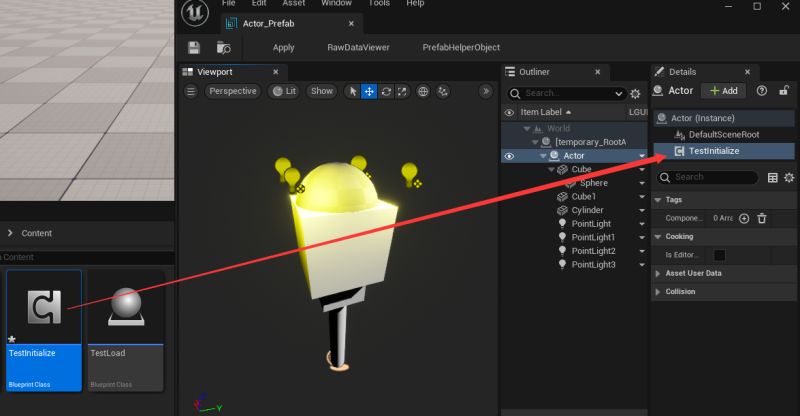
Task: Click the visibility eye column header
Action: 509,112
